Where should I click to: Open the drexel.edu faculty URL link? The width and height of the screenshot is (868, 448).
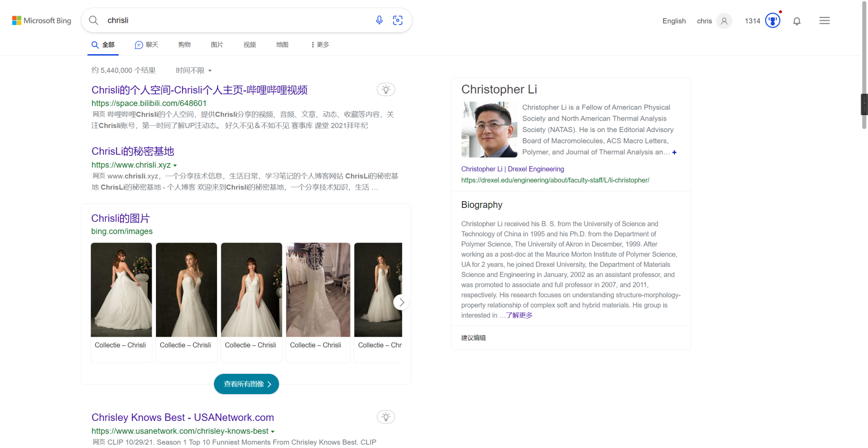click(555, 180)
